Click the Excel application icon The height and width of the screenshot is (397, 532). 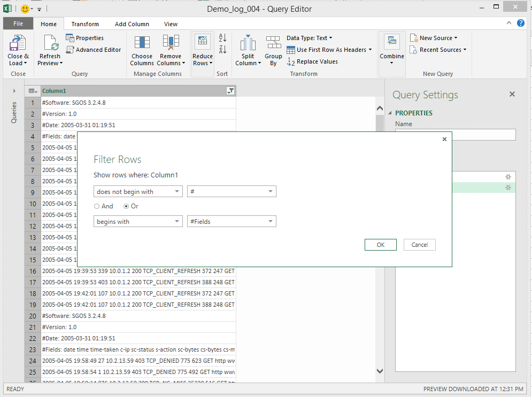7,9
